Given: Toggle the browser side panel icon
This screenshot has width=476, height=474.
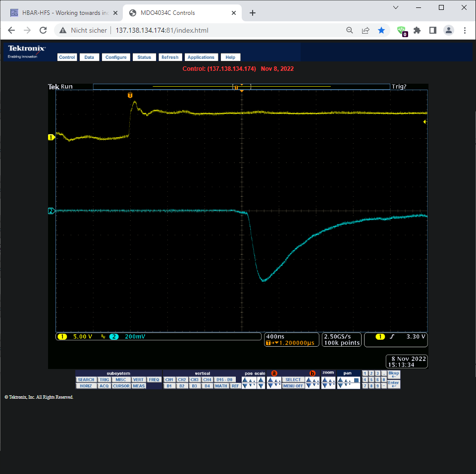Looking at the screenshot, I should pos(432,30).
